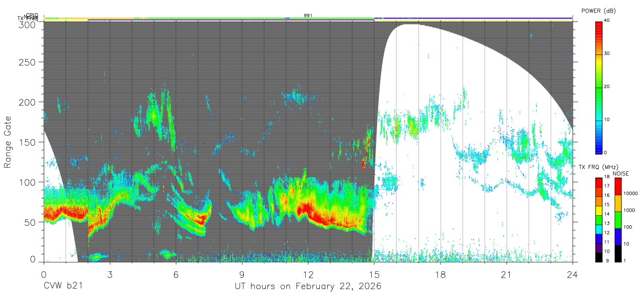Click the 12 UT hour axis tick

click(x=308, y=274)
